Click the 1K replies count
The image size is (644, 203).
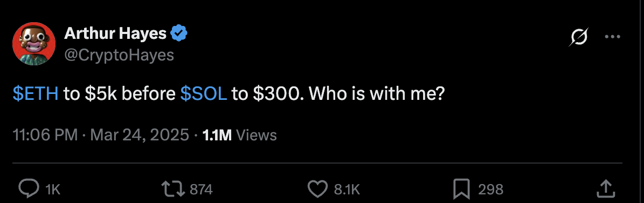click(x=53, y=190)
